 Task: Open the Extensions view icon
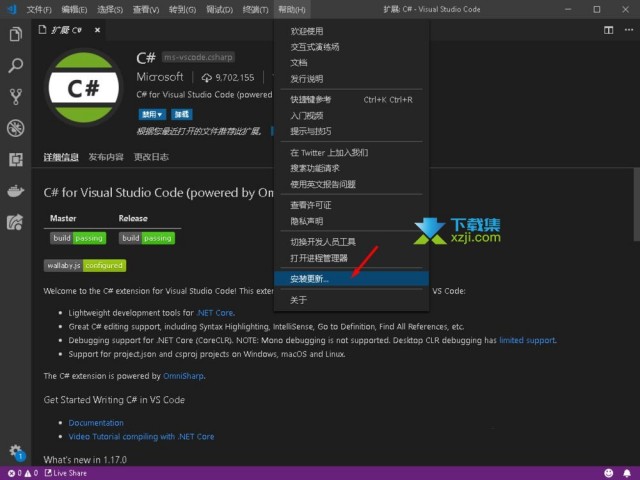pos(16,160)
